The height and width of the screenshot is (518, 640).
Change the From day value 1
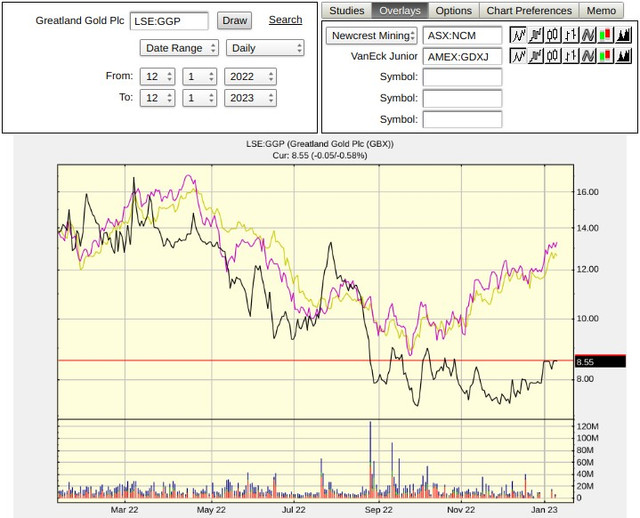coord(200,77)
